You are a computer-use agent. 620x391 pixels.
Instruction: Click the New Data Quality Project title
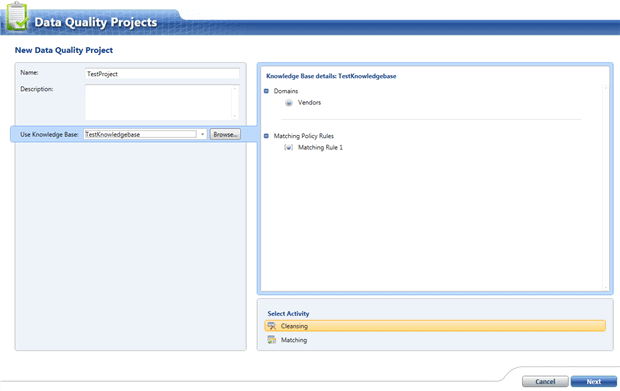(x=64, y=50)
